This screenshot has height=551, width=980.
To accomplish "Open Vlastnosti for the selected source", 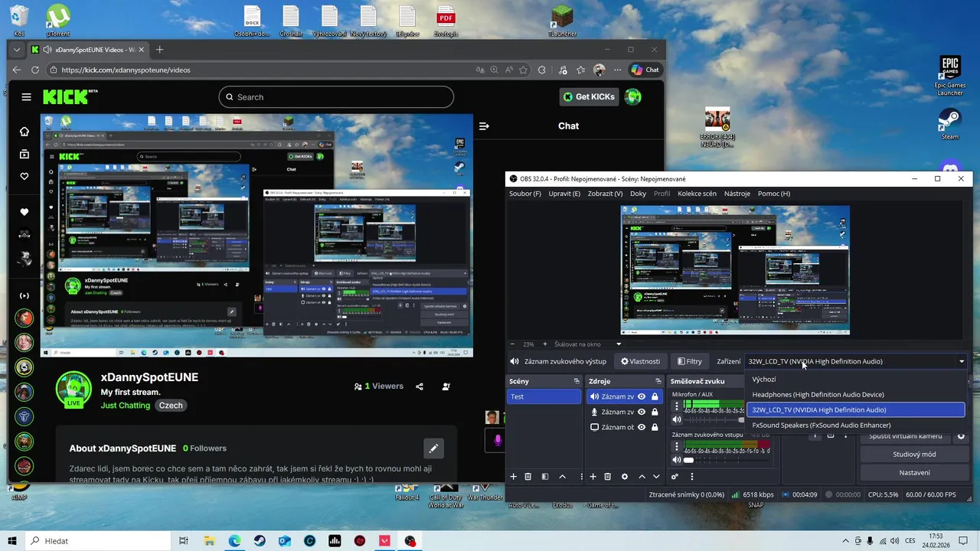I will coord(640,361).
